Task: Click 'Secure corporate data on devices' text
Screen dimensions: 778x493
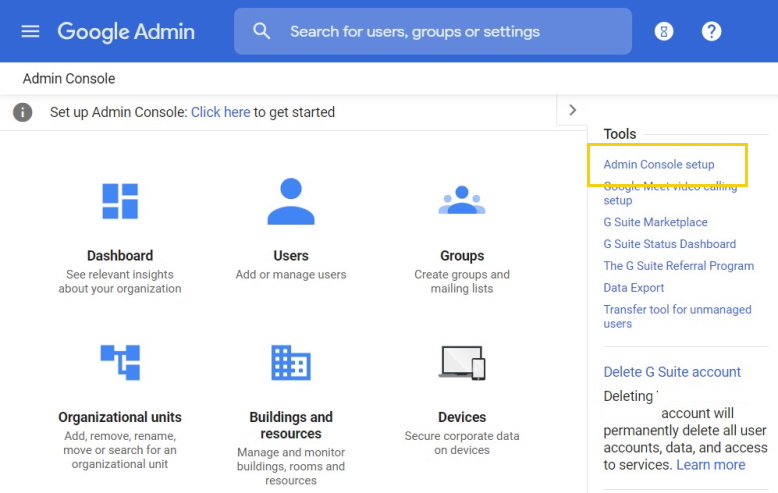Action: coord(462,443)
